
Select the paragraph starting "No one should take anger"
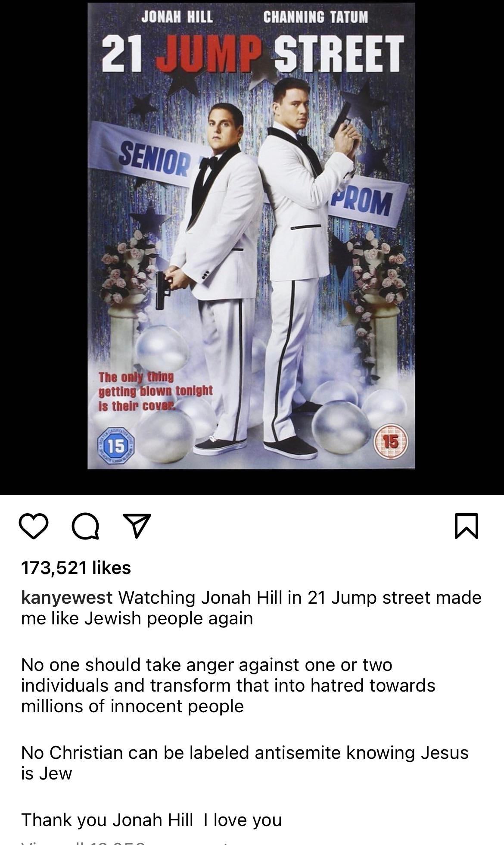pyautogui.click(x=228, y=685)
